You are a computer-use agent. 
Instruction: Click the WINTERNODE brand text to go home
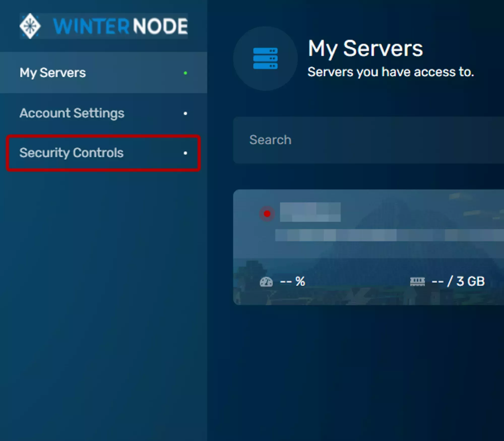(x=120, y=26)
